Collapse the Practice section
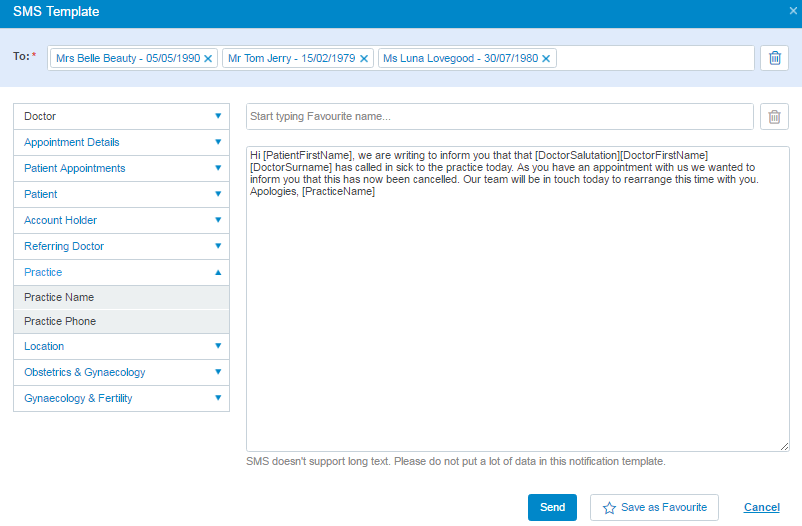802x526 pixels. [x=121, y=272]
